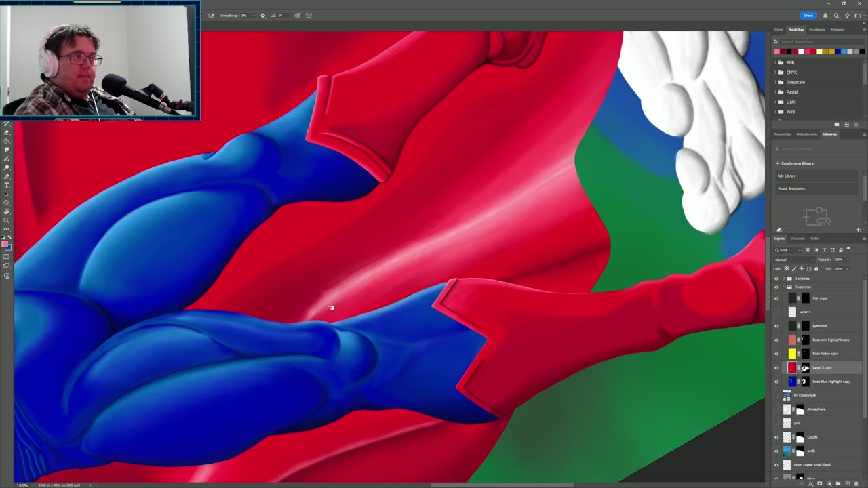
Task: Switch to the Patterns tab
Action: pos(837,30)
